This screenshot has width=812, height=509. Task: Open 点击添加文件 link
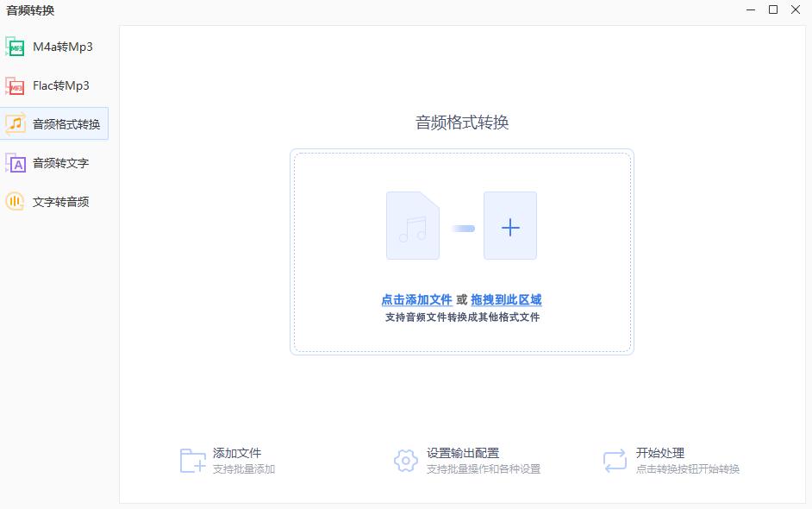(x=415, y=298)
